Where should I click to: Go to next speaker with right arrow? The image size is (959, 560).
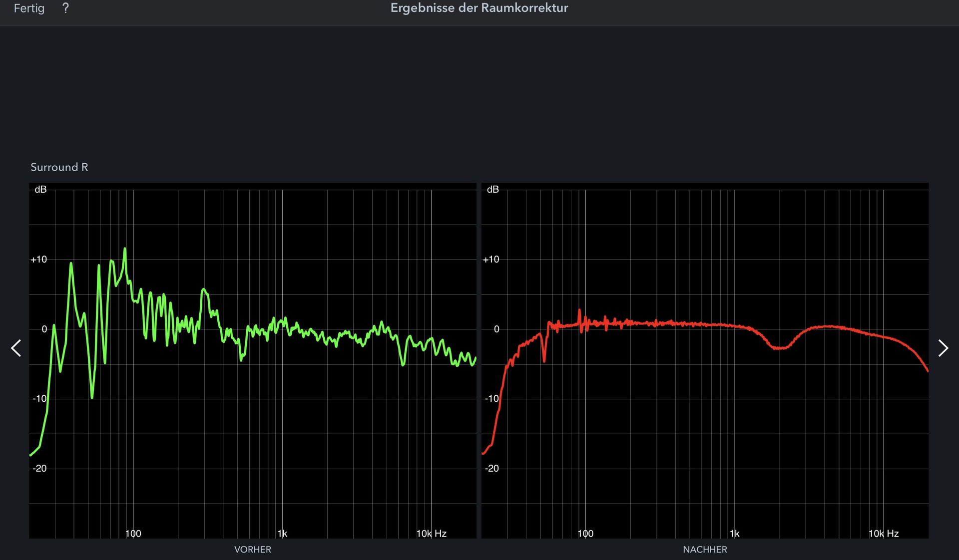tap(943, 348)
